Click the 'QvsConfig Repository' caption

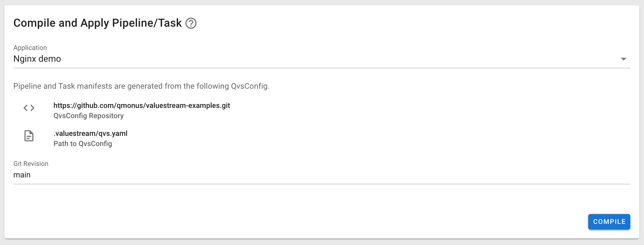[88, 116]
